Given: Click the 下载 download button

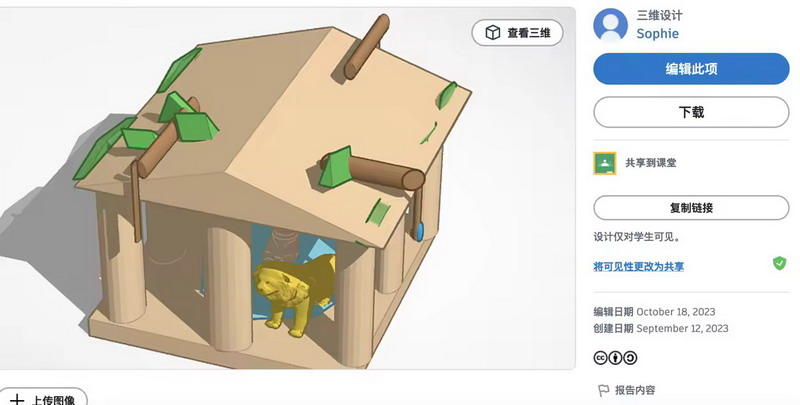Looking at the screenshot, I should (x=691, y=112).
